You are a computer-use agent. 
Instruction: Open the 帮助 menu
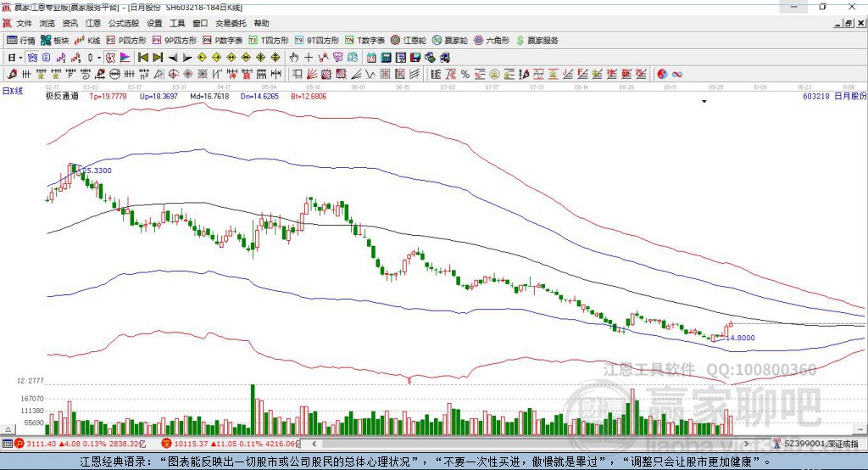[261, 23]
